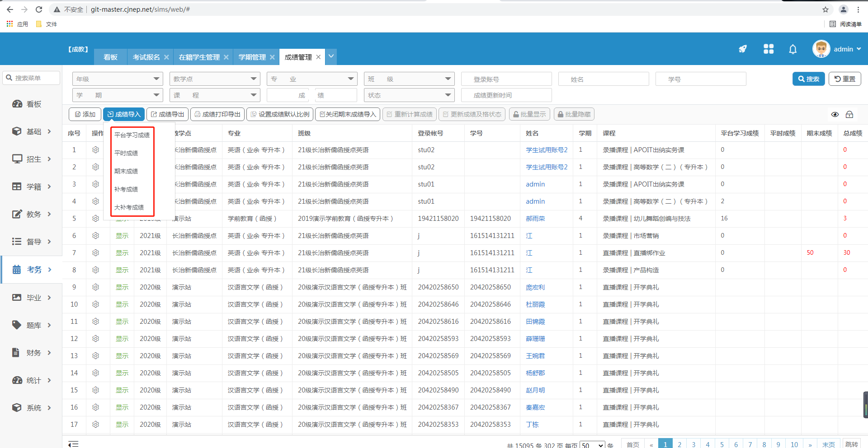This screenshot has height=448, width=868.
Task: Open the apps grid icon
Action: point(768,49)
